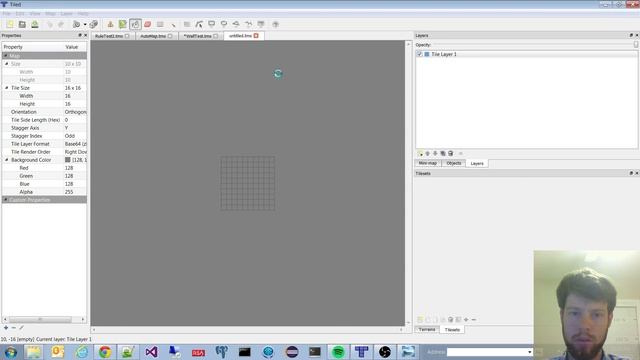The height and width of the screenshot is (360, 640).
Task: Float the Tilesets panel
Action: click(x=631, y=173)
